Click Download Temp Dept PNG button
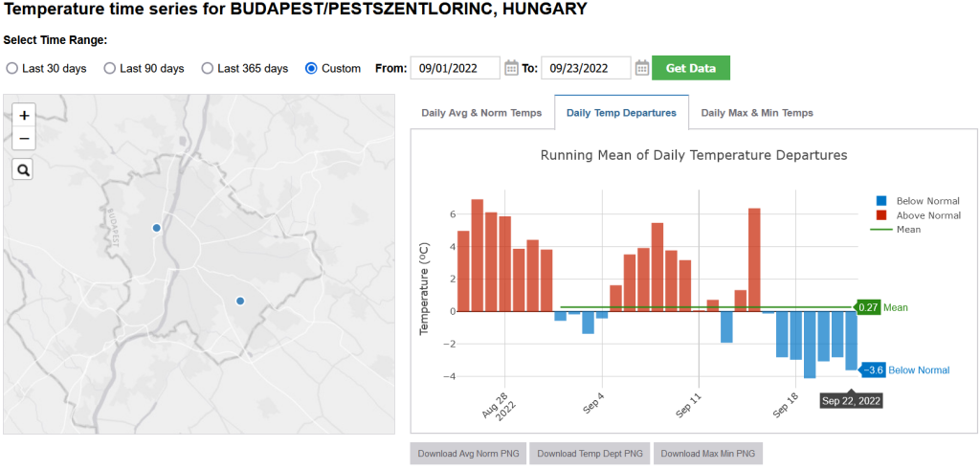This screenshot has width=980, height=470. tap(590, 454)
